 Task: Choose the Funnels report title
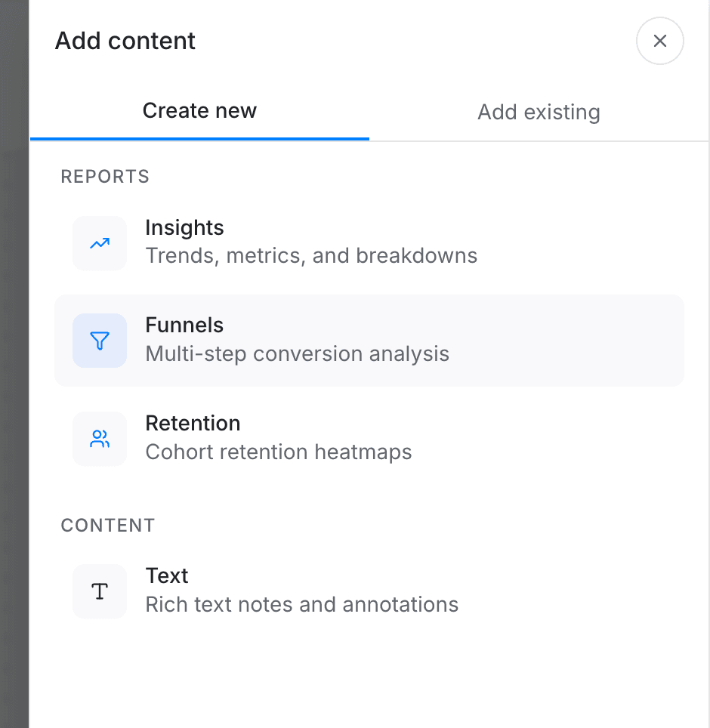[184, 325]
